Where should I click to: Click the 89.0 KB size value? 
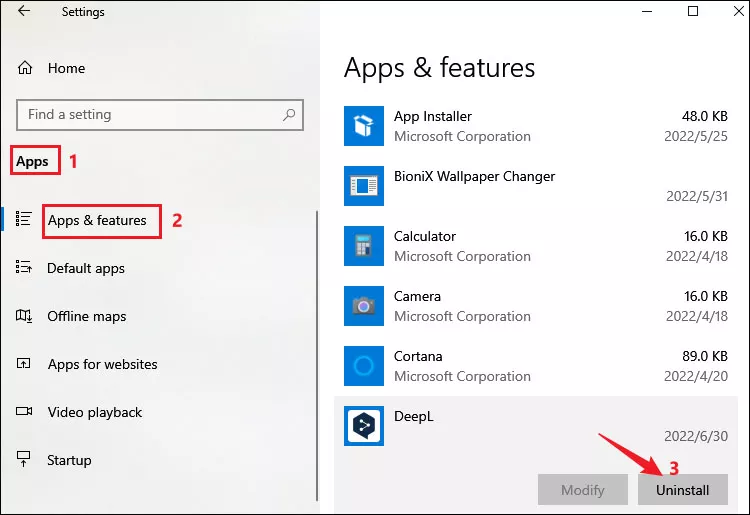coord(705,356)
